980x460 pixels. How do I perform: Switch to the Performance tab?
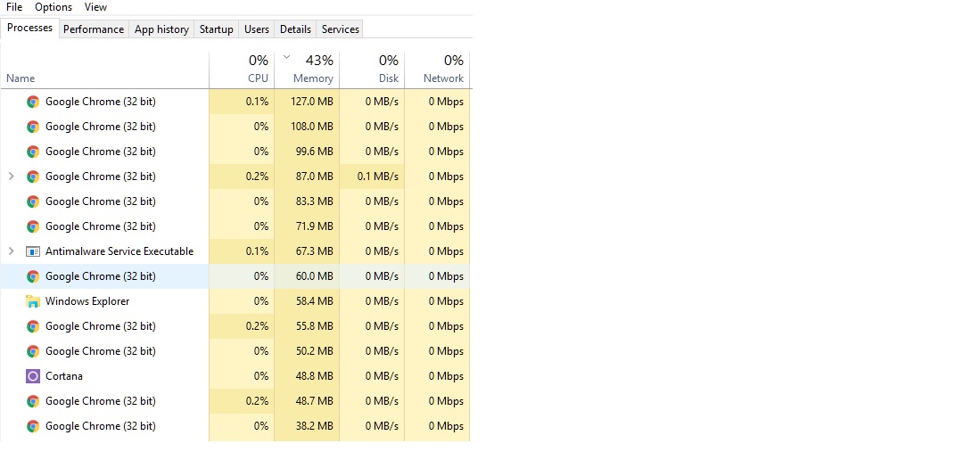coord(94,29)
